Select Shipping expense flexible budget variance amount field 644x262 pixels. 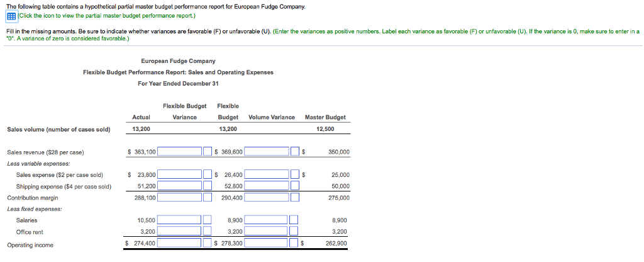tap(180, 186)
